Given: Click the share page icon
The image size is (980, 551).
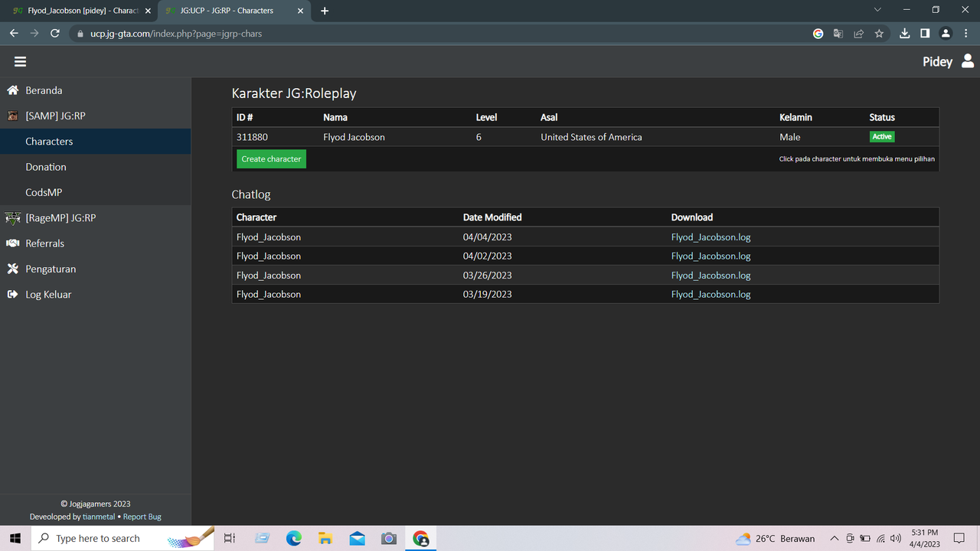Looking at the screenshot, I should click(x=858, y=34).
